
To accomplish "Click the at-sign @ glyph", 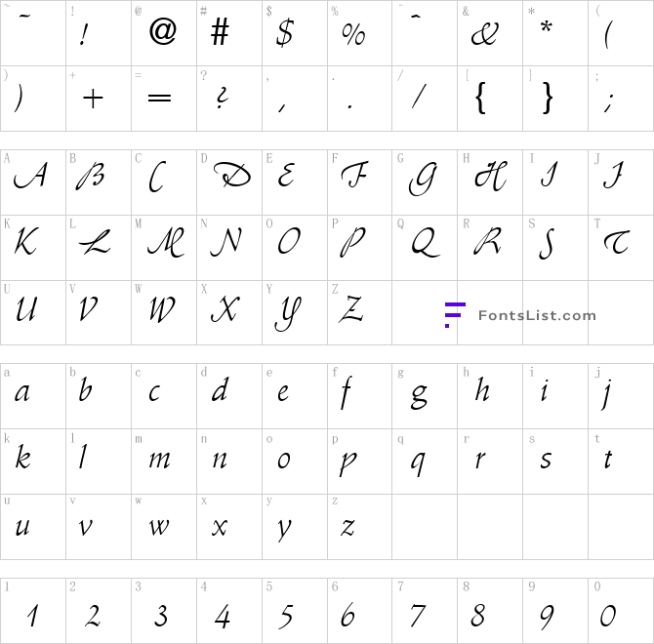I will click(x=163, y=31).
